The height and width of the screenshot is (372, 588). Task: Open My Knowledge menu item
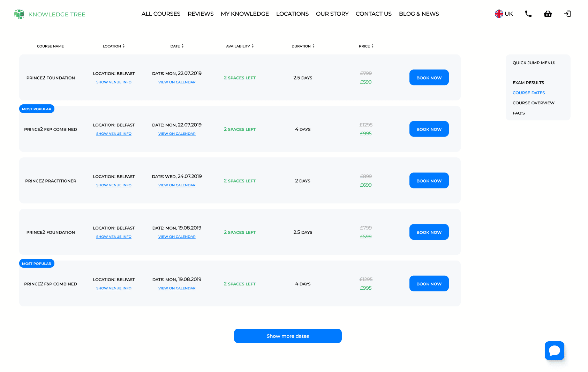tap(245, 14)
